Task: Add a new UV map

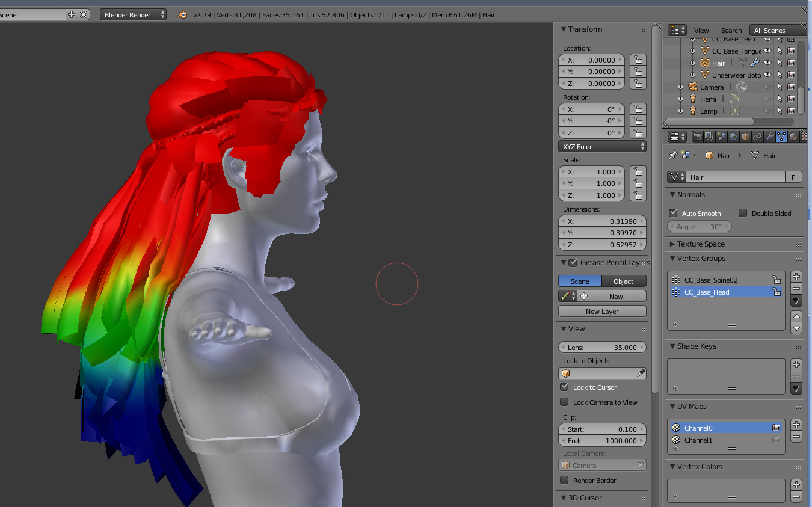Action: click(796, 425)
